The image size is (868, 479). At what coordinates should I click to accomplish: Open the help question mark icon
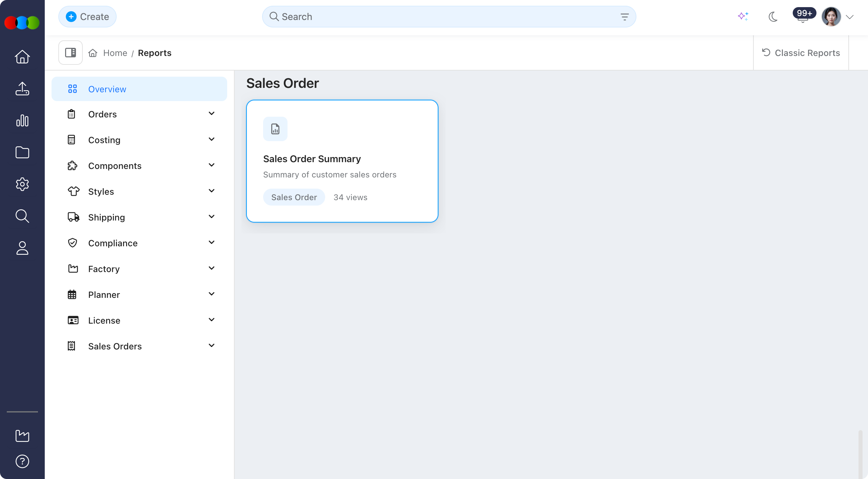(22, 461)
